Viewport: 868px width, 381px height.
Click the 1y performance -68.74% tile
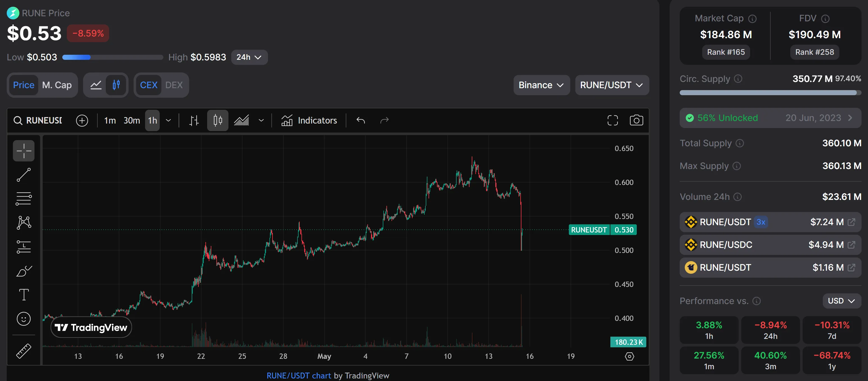coord(832,360)
